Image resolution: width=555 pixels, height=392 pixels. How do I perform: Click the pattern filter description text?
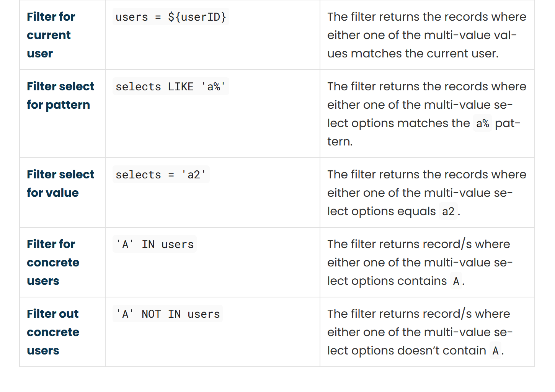[426, 105]
